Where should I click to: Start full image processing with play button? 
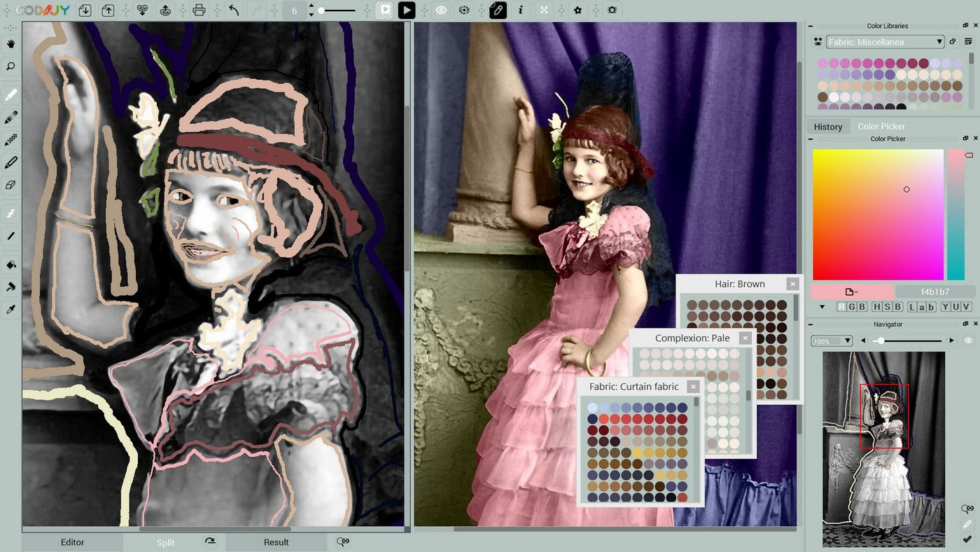[406, 11]
